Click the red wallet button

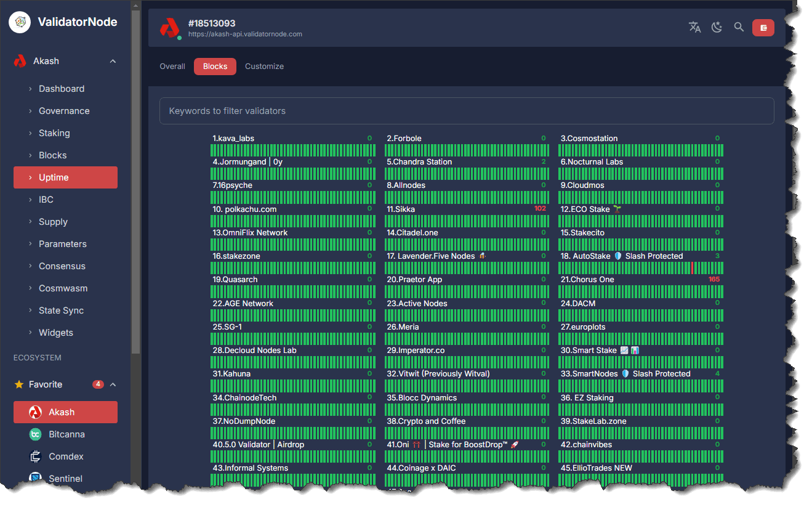(763, 28)
